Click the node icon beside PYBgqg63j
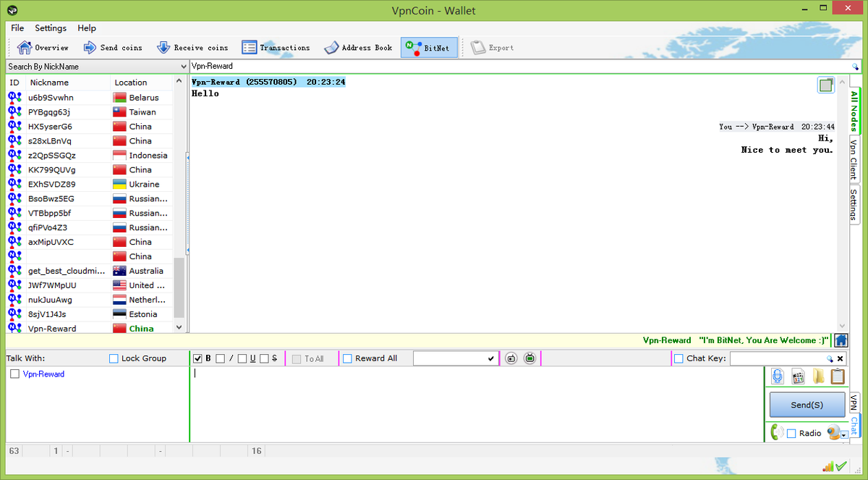Screen dimensions: 868x480 pos(14,111)
